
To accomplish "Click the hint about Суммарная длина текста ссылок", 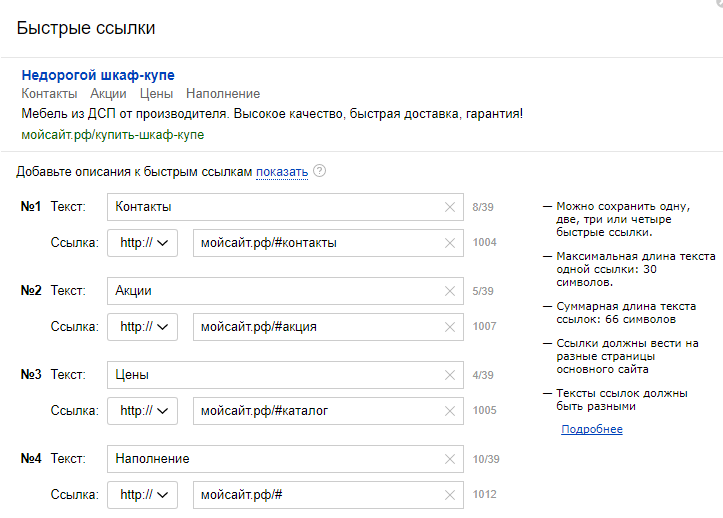I will click(626, 313).
